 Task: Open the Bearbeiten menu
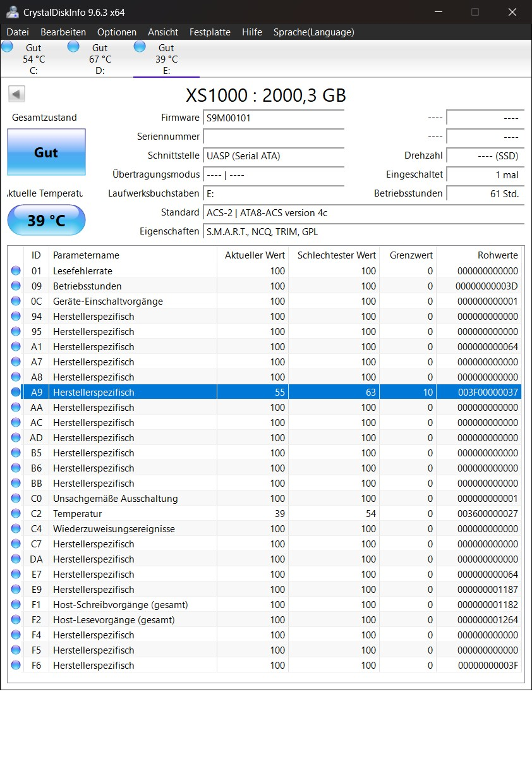coord(63,32)
